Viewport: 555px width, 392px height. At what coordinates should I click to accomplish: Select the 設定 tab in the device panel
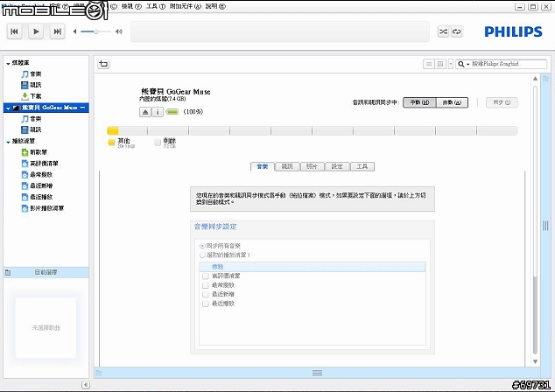(x=337, y=166)
